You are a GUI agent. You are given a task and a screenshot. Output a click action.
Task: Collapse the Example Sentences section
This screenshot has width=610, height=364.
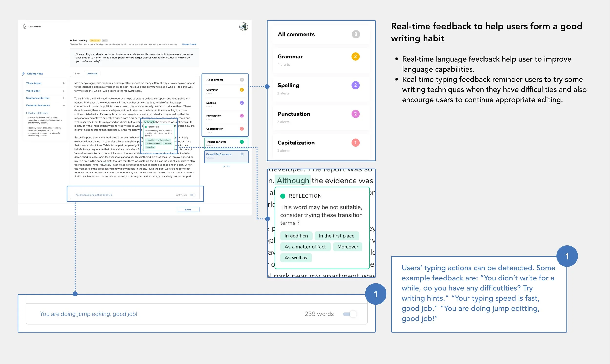click(x=64, y=105)
